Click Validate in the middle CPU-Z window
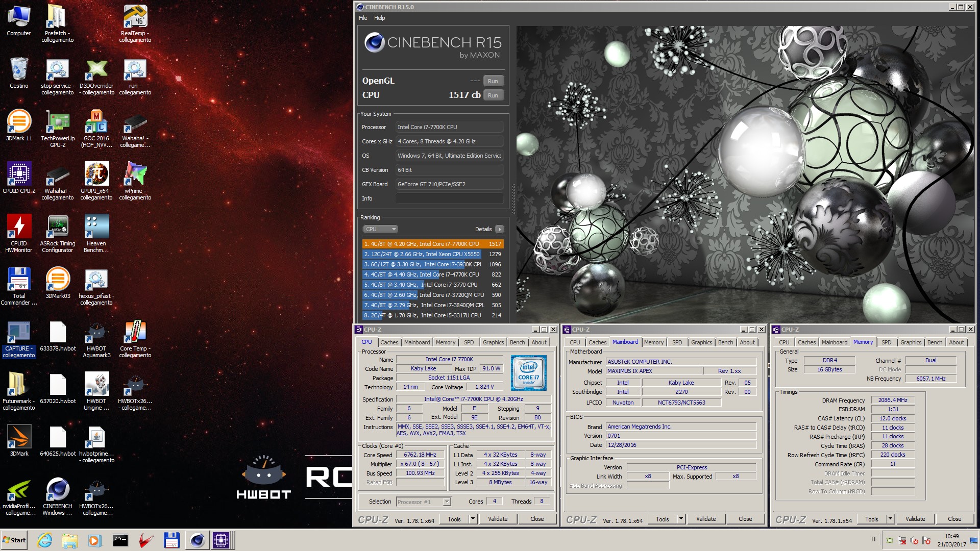Image resolution: width=980 pixels, height=551 pixels. pyautogui.click(x=706, y=519)
